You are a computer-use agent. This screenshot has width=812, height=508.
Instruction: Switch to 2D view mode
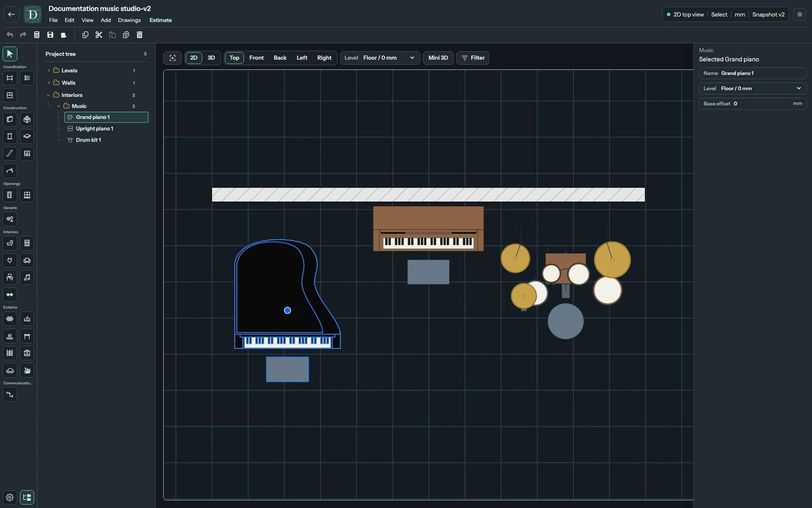click(x=194, y=58)
